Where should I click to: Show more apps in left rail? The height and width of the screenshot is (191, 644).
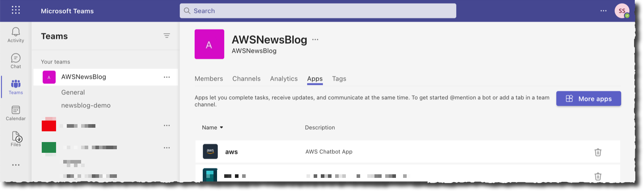tap(16, 165)
